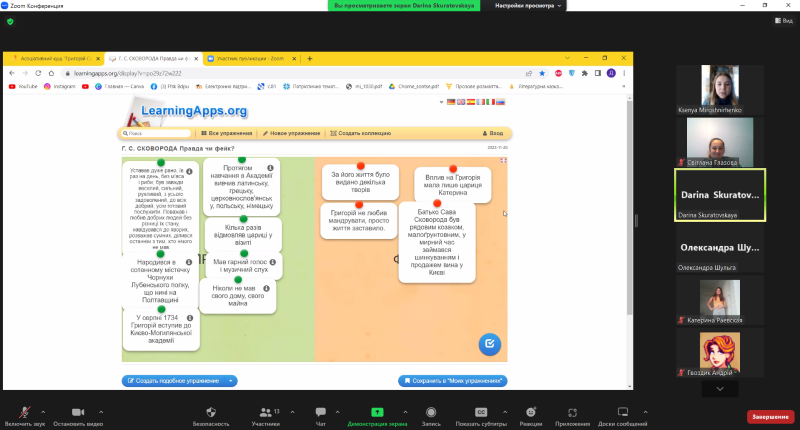Click red 'Завершение' end meeting button
Viewport: 800px width, 430px height.
770,417
